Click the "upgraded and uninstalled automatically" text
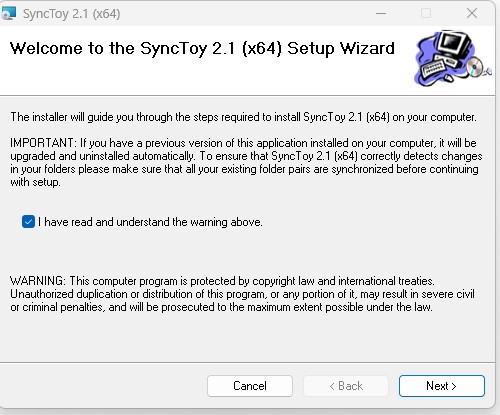500x415 pixels. [103, 156]
